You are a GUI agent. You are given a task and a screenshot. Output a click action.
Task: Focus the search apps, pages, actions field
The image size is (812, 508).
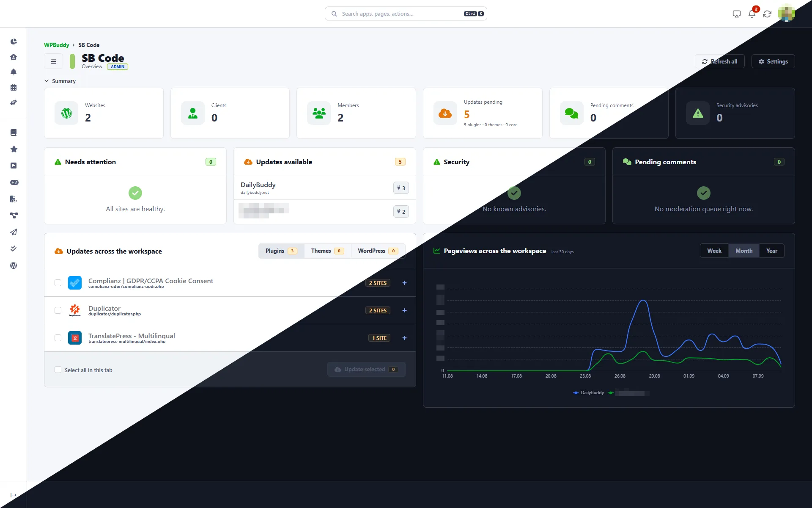[406, 14]
